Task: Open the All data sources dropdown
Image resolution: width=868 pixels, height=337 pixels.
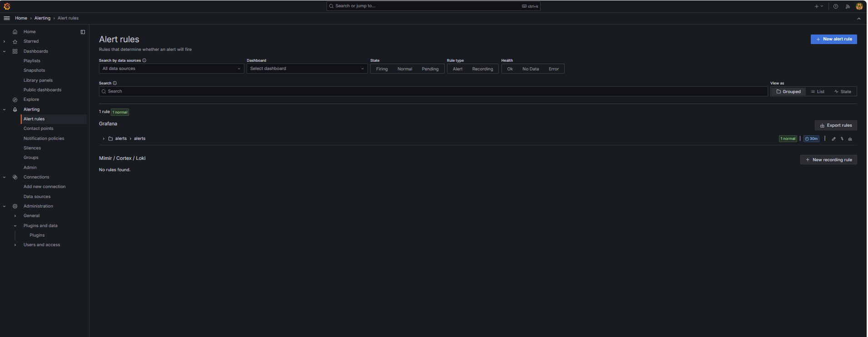Action: pyautogui.click(x=171, y=69)
